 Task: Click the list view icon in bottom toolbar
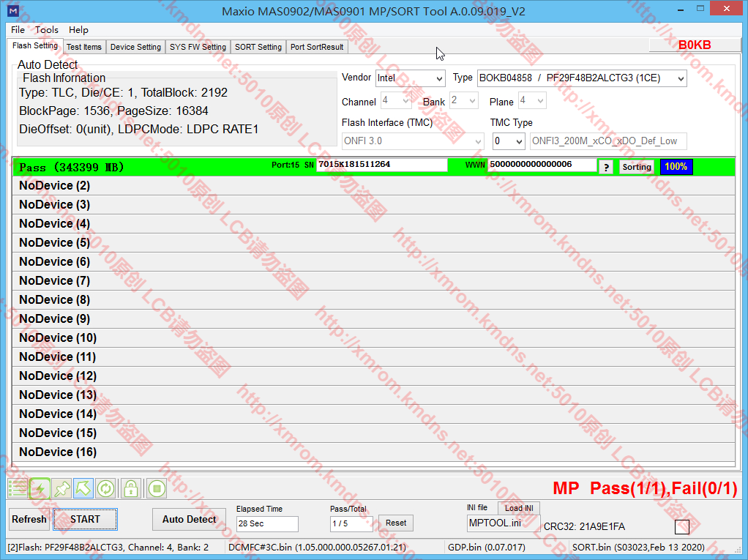tap(18, 488)
